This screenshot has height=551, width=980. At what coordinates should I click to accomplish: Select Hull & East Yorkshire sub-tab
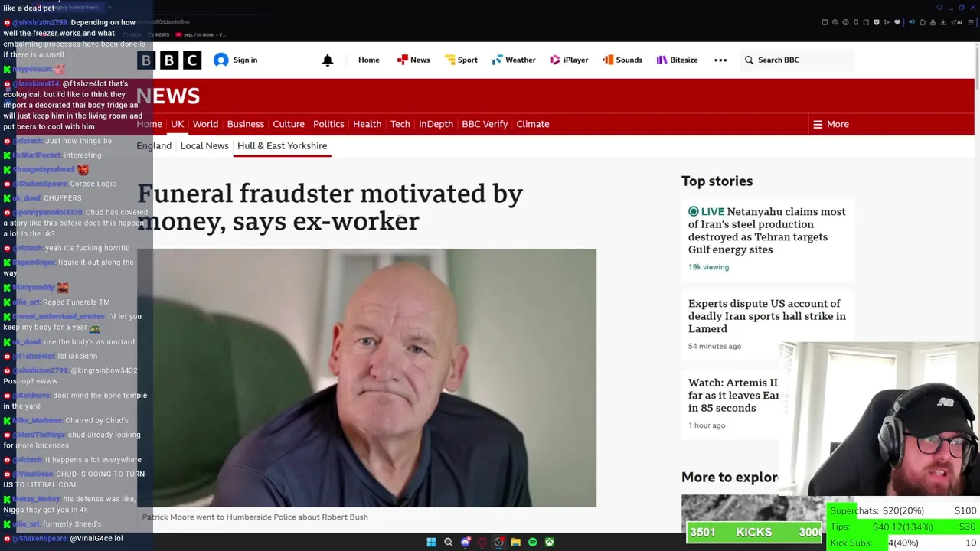click(x=282, y=145)
